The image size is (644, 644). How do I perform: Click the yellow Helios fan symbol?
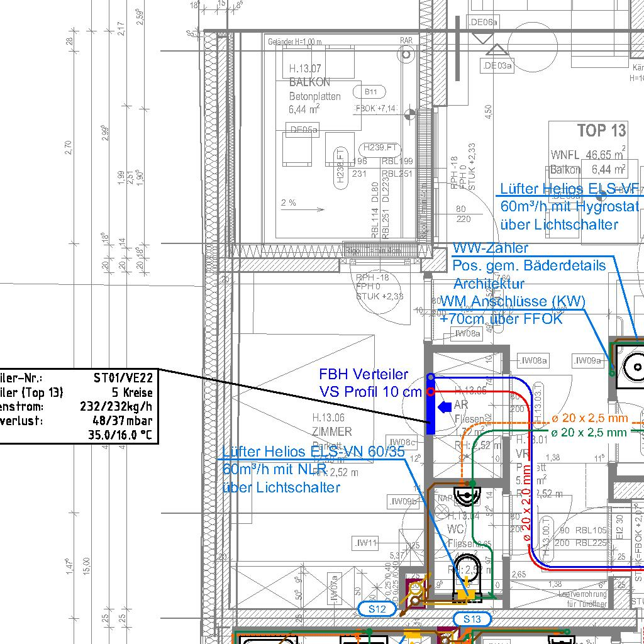pyautogui.click(x=467, y=594)
